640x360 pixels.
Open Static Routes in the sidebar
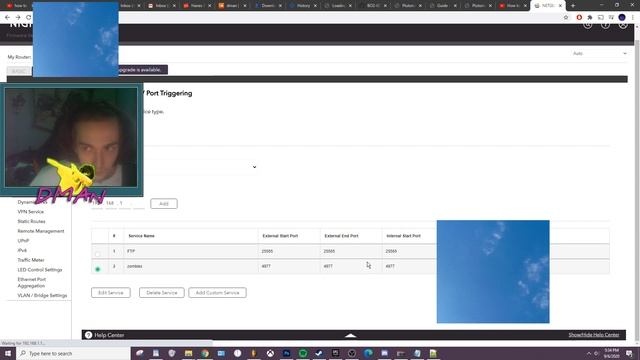(31, 221)
